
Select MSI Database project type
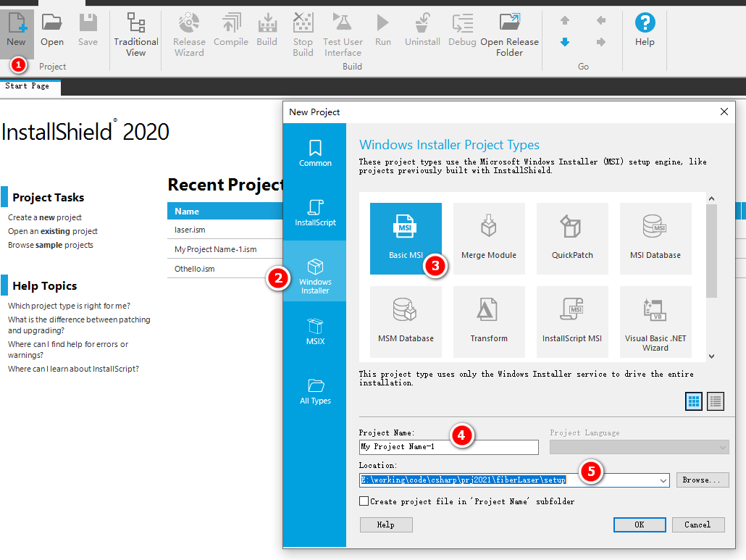[x=655, y=238]
